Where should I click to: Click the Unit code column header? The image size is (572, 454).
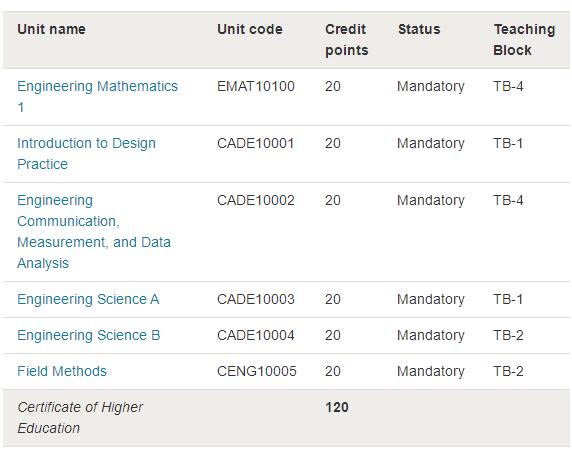point(250,29)
